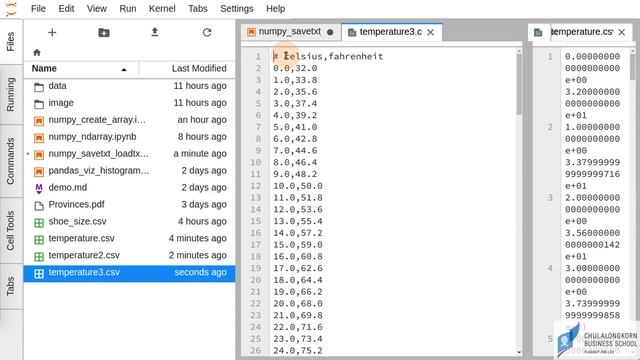Select demo.md file name
The height and width of the screenshot is (360, 640).
[x=67, y=188]
